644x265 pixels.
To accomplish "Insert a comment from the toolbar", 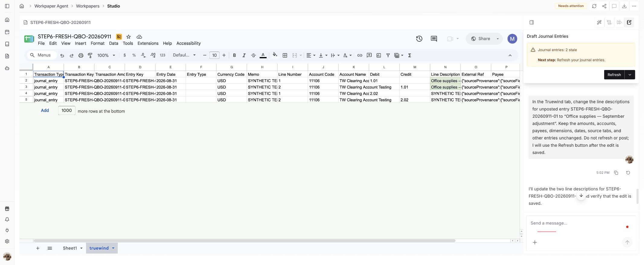I will (x=369, y=55).
